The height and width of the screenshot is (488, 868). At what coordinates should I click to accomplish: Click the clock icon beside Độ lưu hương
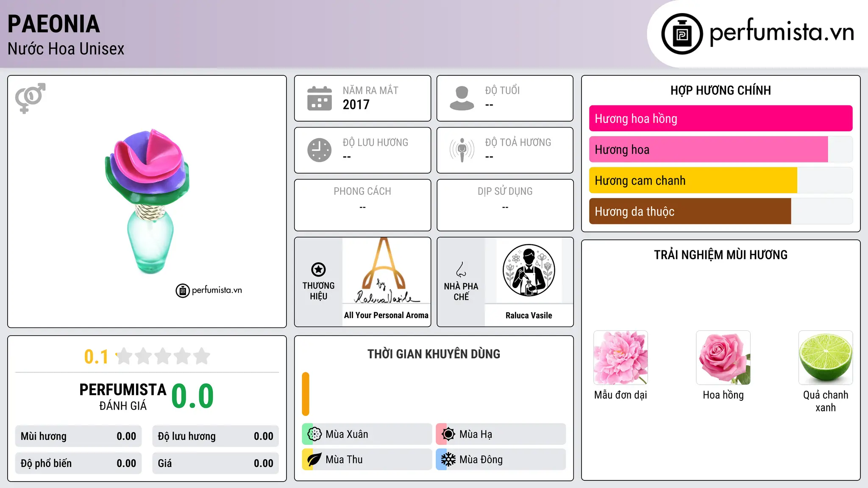pos(320,150)
